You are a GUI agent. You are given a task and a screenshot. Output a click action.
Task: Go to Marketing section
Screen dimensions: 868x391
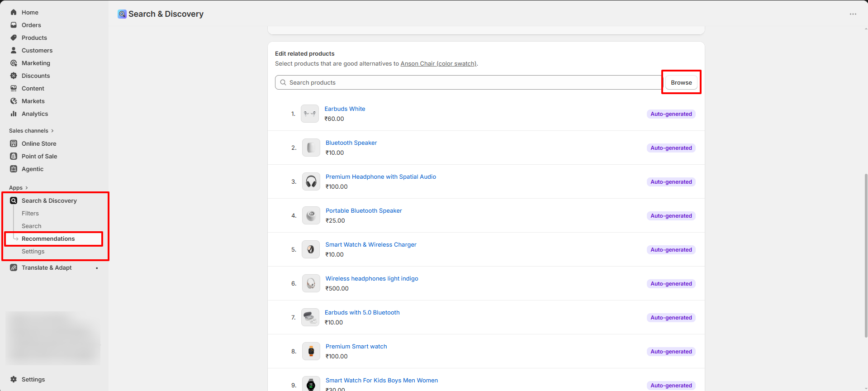pos(36,63)
